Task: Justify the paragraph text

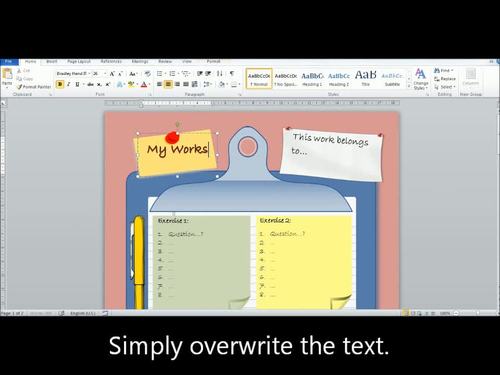Action: point(186,84)
